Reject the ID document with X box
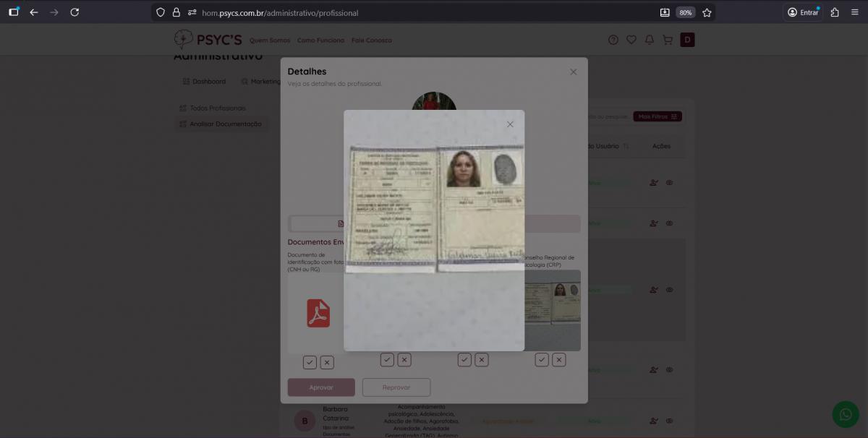 point(327,362)
